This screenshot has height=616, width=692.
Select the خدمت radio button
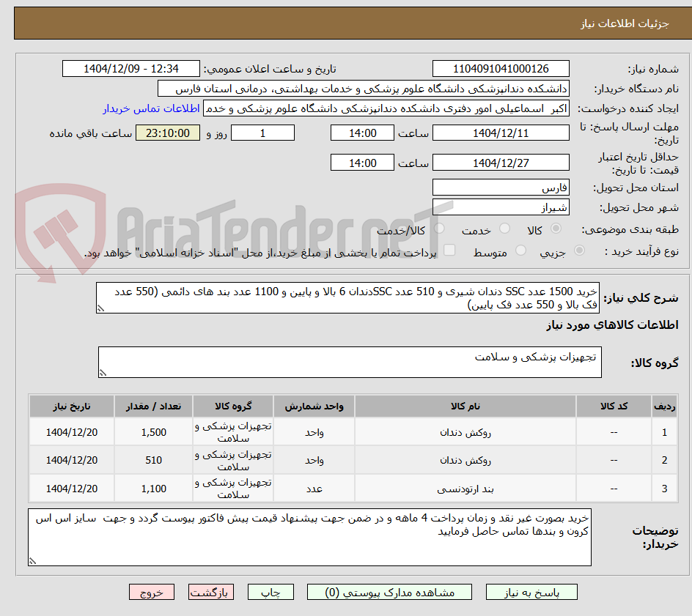(x=504, y=229)
